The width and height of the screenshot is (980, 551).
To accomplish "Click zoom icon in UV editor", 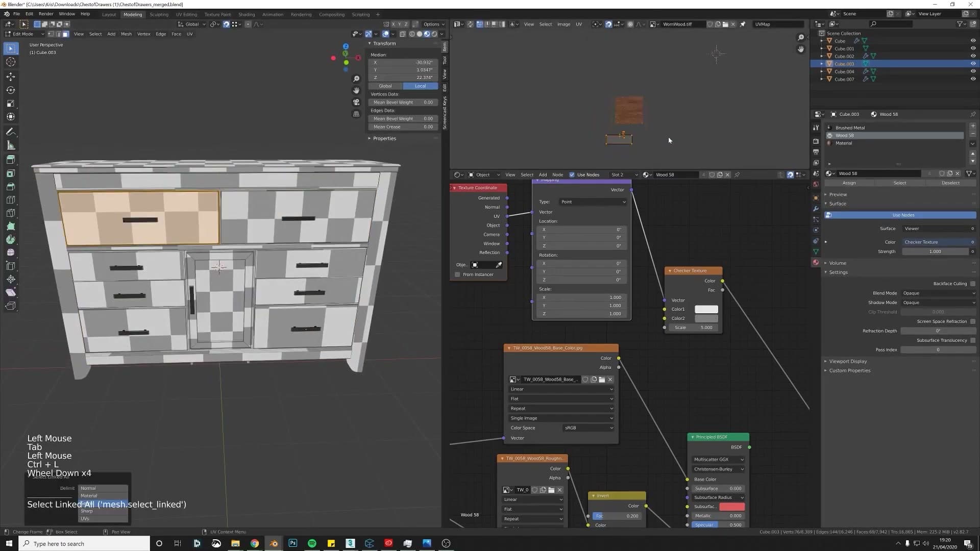I will (x=801, y=37).
